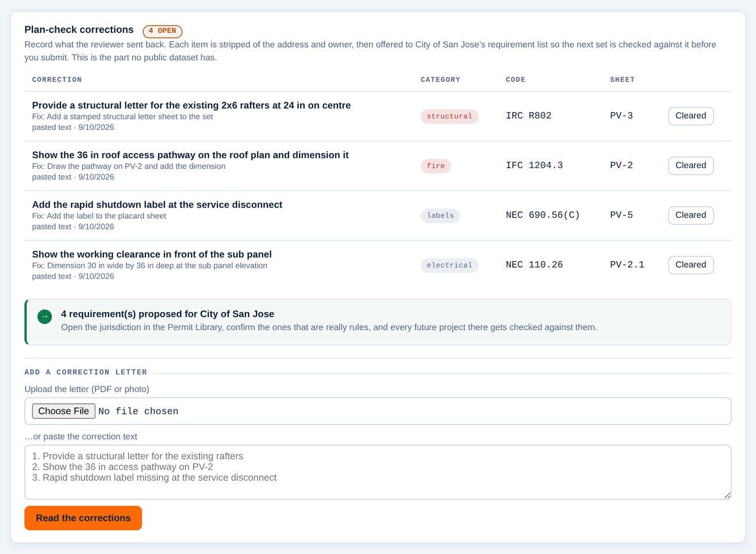The width and height of the screenshot is (756, 554).
Task: Click the 'Fix: Draw the pathway on PV-2' line
Action: 129,166
